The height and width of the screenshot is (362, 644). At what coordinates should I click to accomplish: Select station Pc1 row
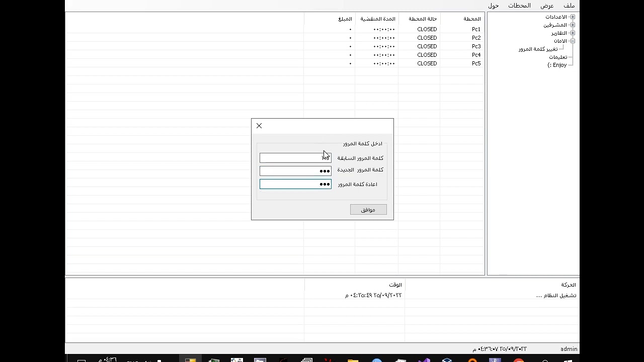275,29
